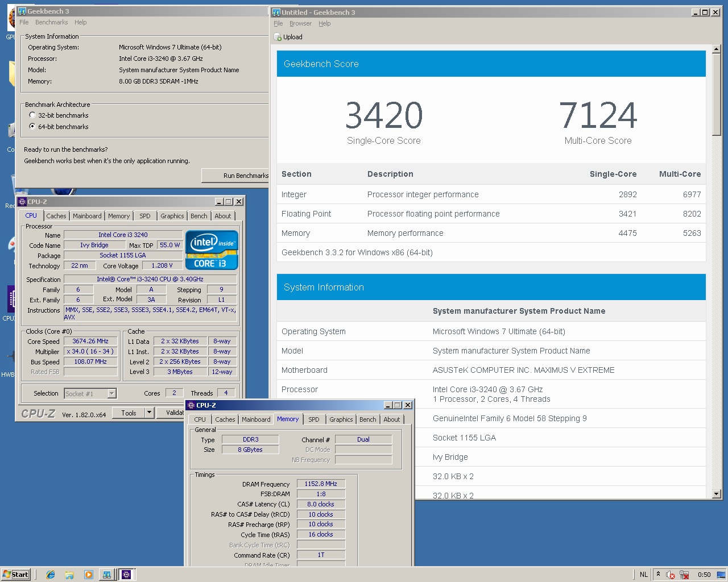The height and width of the screenshot is (582, 728).
Task: Click Floating Point single-core value 3421
Action: (627, 214)
